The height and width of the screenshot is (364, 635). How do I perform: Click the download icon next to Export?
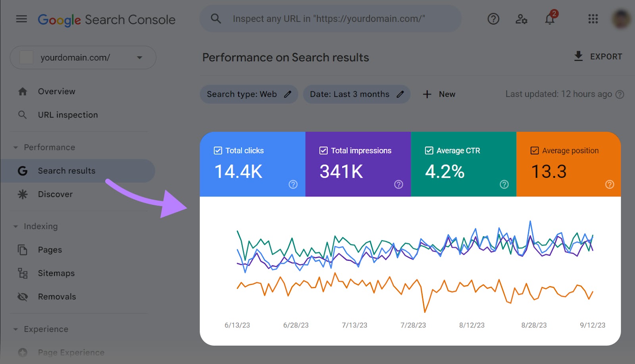tap(579, 56)
